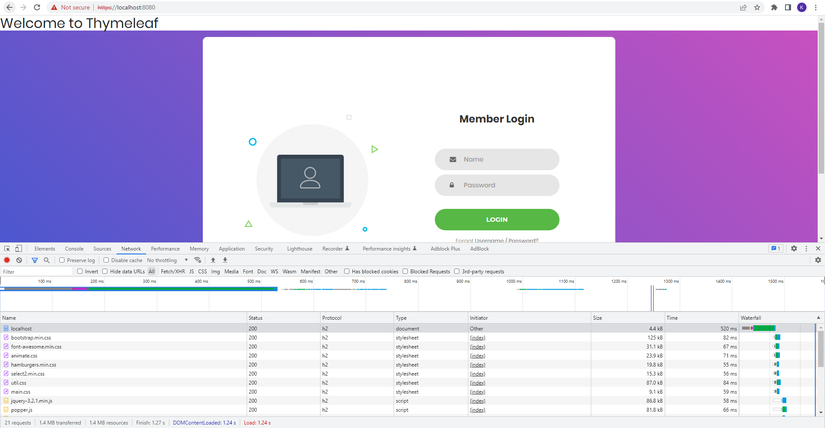Toggle the browser side panel icon
The image size is (825, 428).
pyautogui.click(x=788, y=7)
